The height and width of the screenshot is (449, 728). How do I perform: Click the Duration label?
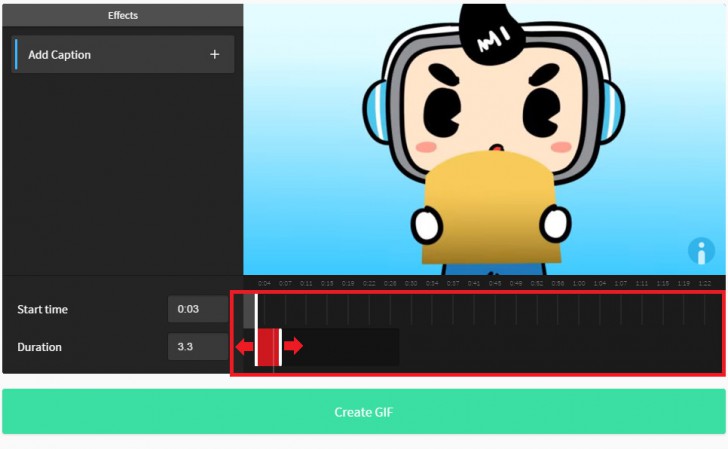[39, 347]
